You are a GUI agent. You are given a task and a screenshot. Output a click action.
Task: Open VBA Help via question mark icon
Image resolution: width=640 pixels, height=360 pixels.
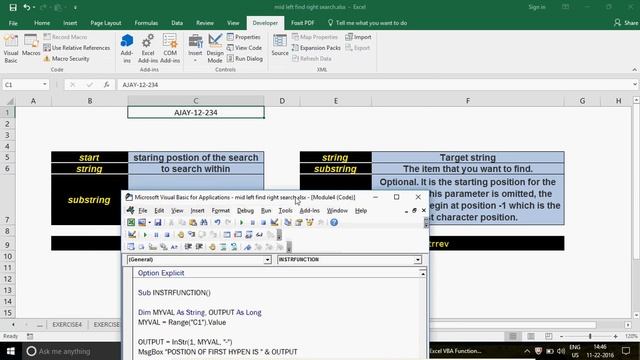click(334, 222)
